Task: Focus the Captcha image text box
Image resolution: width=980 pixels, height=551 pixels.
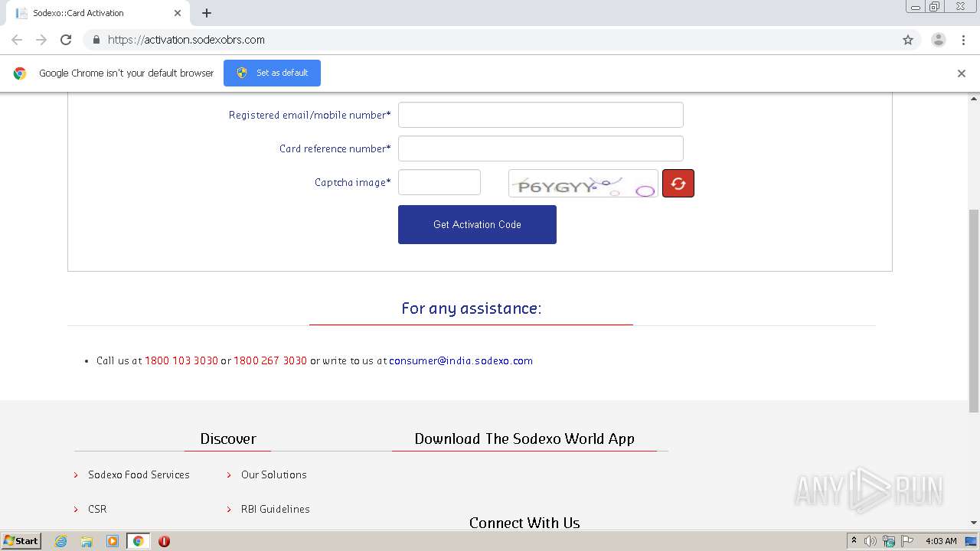Action: tap(439, 182)
